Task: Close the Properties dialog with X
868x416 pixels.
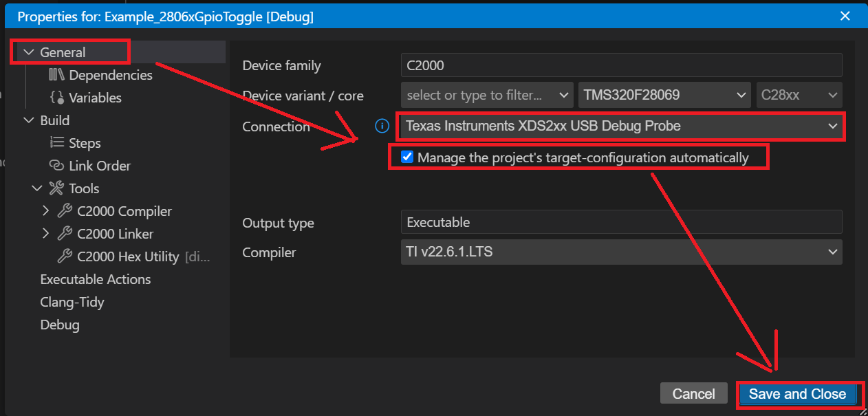Action: (845, 16)
